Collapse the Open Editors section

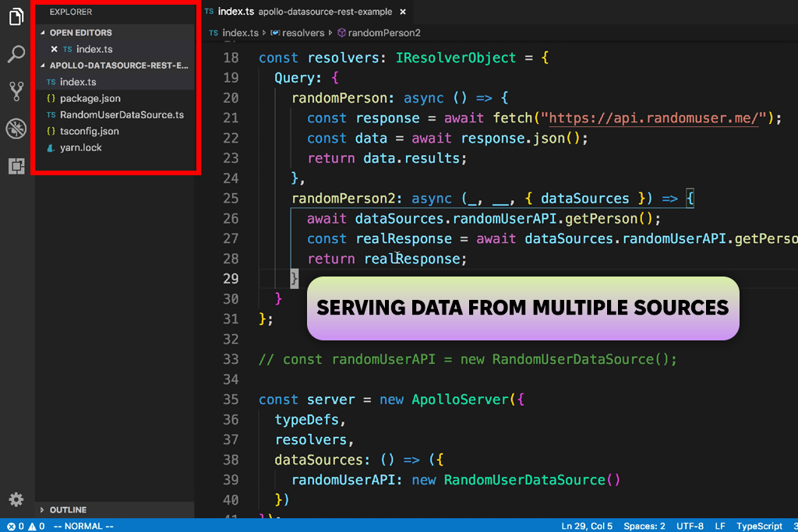80,33
